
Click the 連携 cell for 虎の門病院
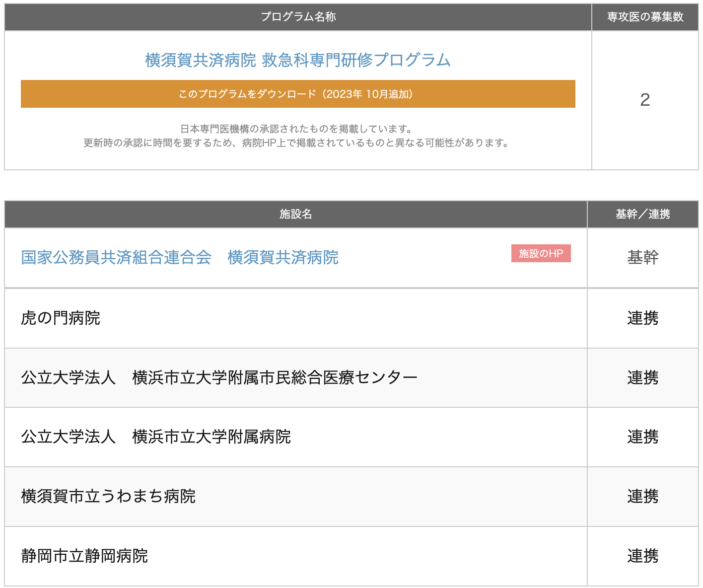(643, 318)
